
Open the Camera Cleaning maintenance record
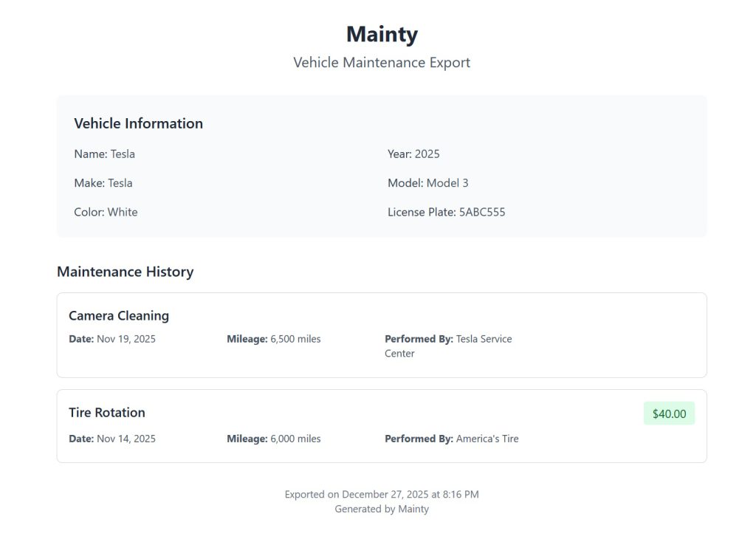[x=119, y=315]
